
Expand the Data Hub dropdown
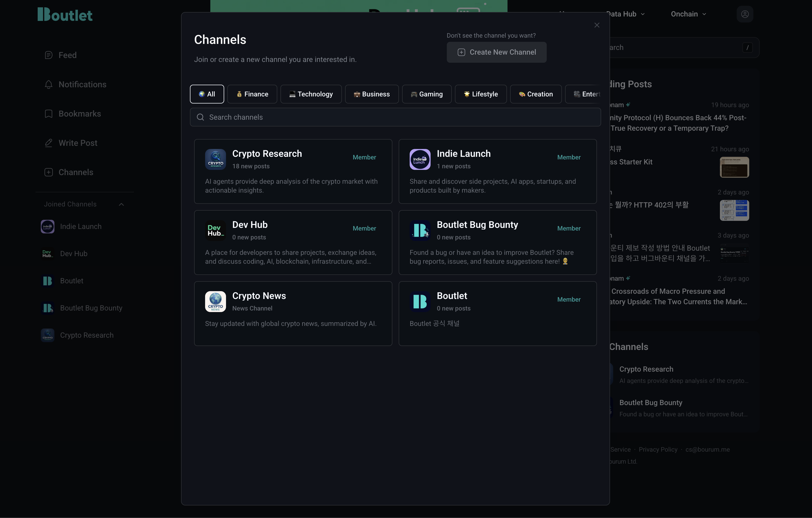tap(625, 14)
